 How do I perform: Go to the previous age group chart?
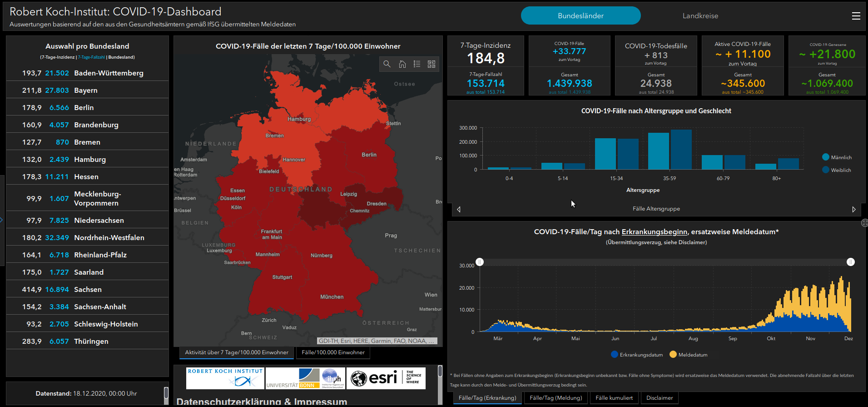459,209
